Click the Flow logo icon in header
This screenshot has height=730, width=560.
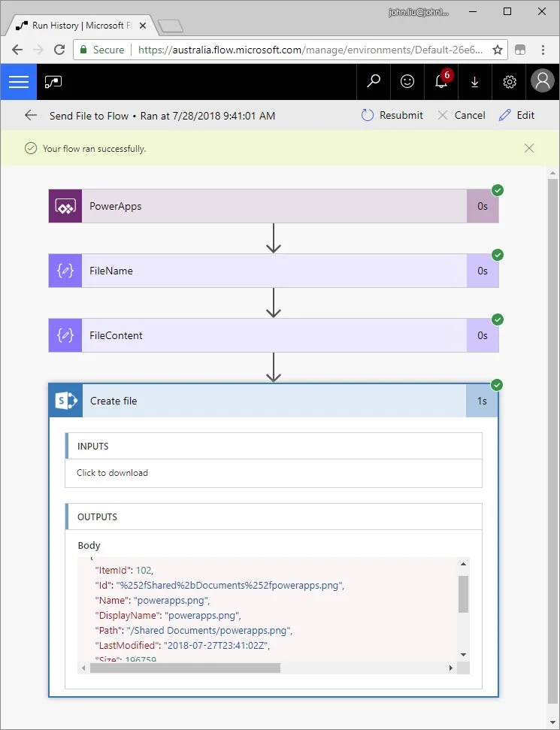point(53,82)
